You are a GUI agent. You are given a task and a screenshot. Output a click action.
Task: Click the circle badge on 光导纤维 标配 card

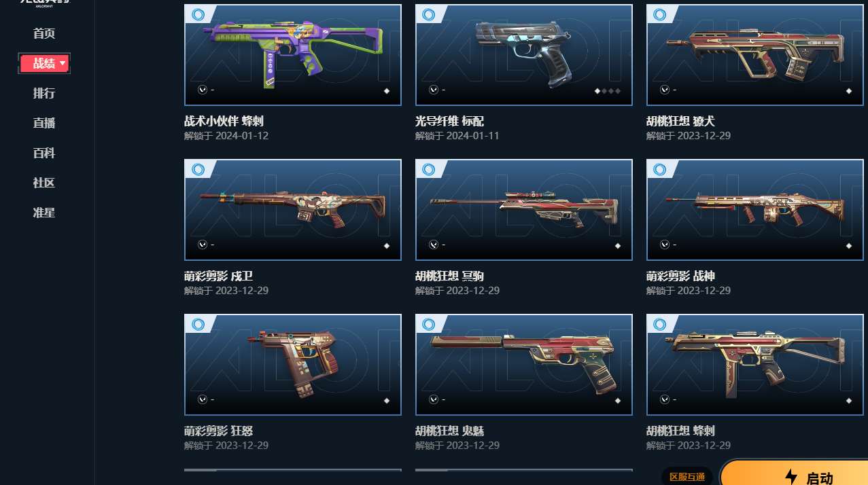pyautogui.click(x=429, y=14)
